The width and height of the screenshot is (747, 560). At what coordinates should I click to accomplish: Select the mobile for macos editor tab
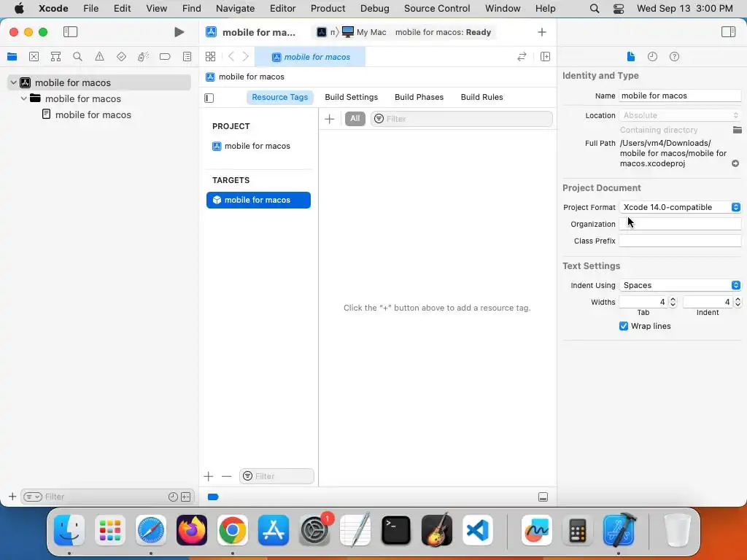pyautogui.click(x=310, y=57)
